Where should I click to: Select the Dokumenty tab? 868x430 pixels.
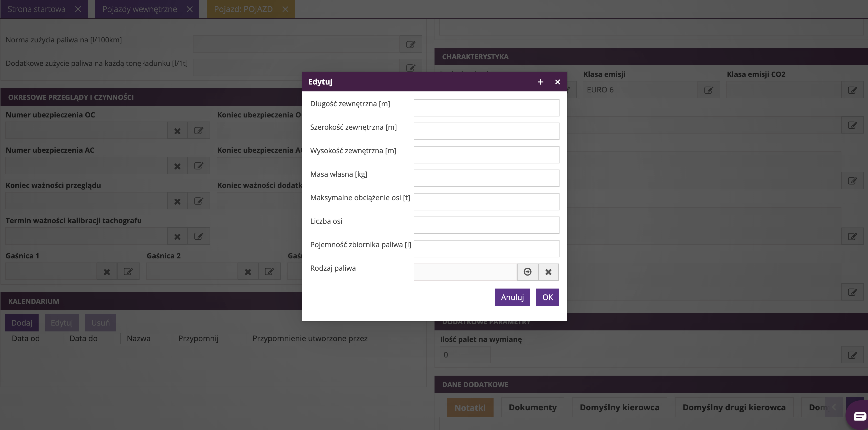click(x=532, y=407)
